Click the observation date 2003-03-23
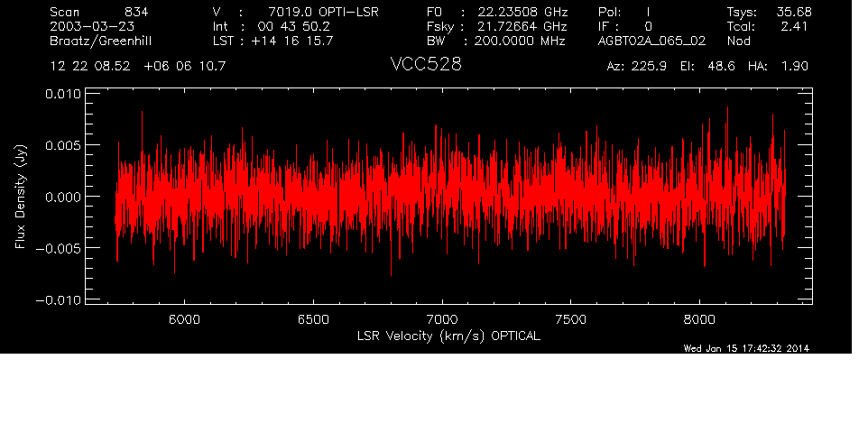The width and height of the screenshot is (868, 442). pyautogui.click(x=92, y=26)
